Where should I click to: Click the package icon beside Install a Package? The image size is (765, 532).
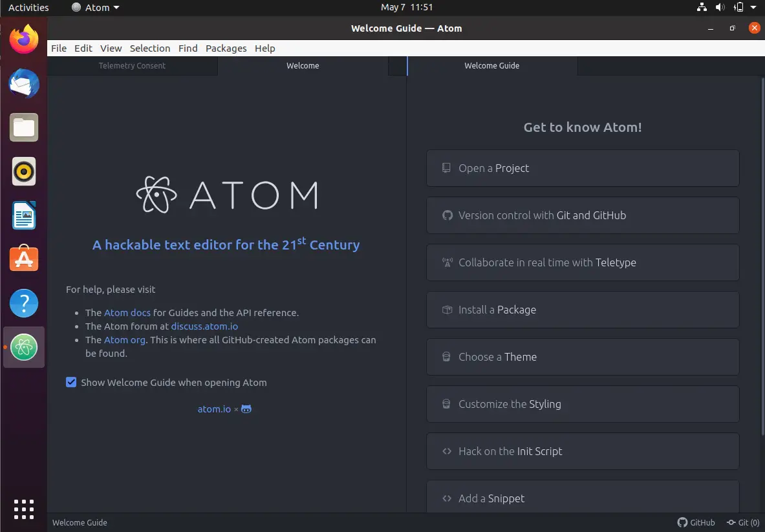447,310
